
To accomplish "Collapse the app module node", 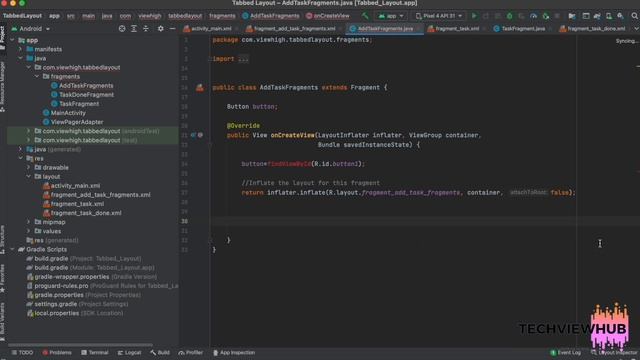I will tap(12, 40).
